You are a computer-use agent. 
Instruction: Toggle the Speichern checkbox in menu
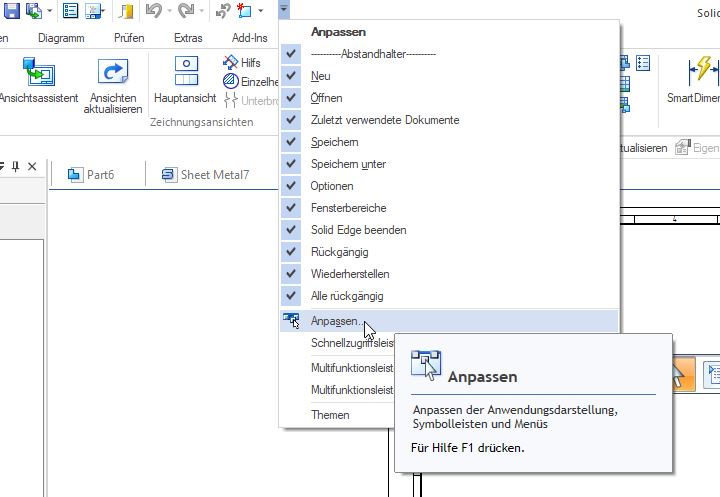click(x=291, y=142)
